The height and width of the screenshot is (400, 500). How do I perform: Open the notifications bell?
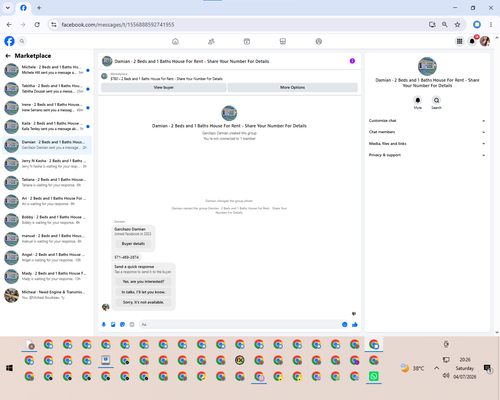click(472, 41)
